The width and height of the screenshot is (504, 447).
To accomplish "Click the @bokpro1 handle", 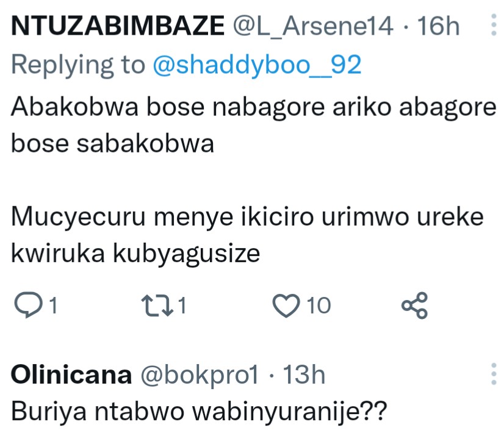I will [199, 376].
